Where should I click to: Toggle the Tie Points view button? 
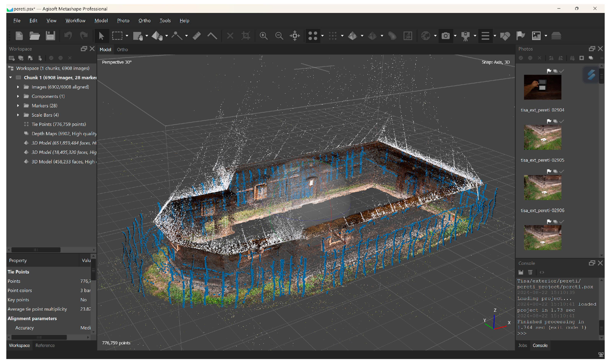click(313, 36)
